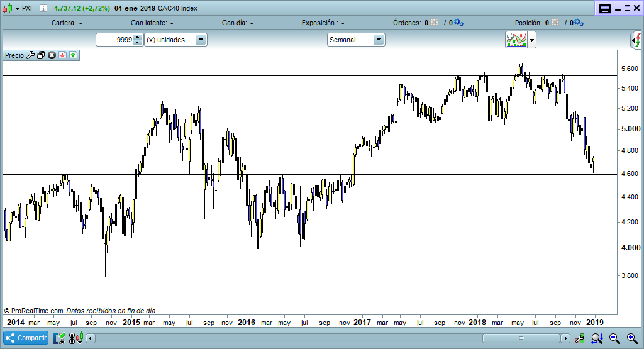
Task: Click the 9999 units quantity field
Action: [114, 40]
